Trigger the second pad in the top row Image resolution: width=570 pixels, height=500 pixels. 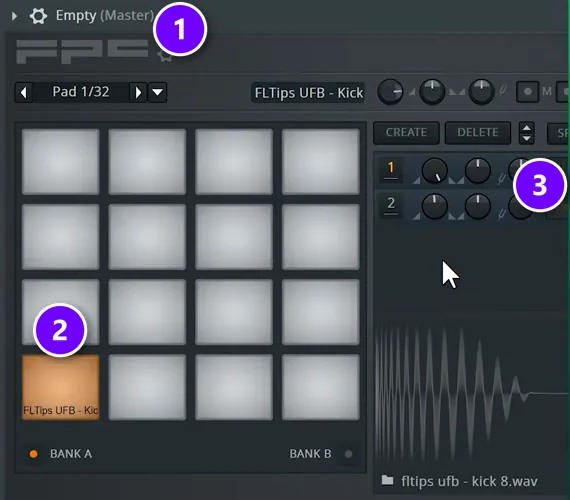tap(147, 162)
